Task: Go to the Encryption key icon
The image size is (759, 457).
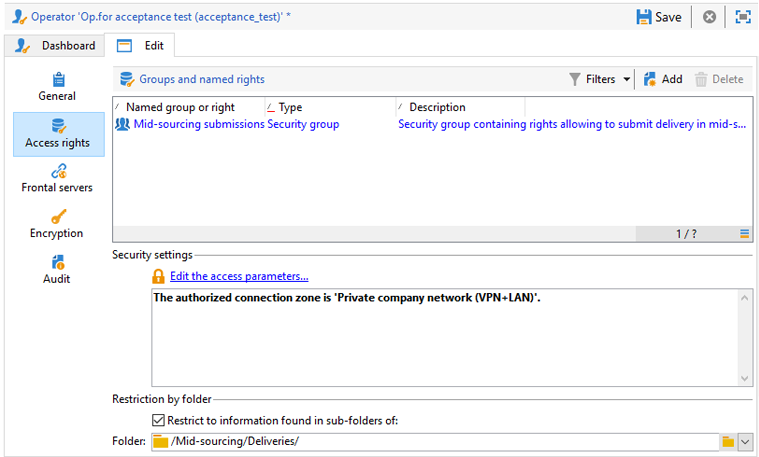Action: click(59, 216)
